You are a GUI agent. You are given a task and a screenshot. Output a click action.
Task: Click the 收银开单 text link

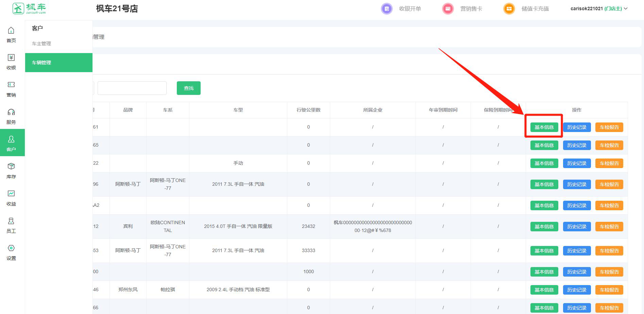tap(410, 9)
